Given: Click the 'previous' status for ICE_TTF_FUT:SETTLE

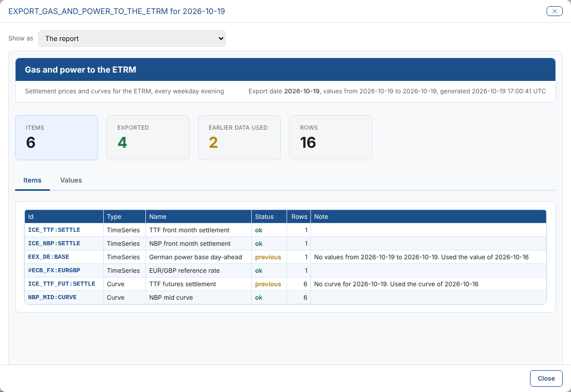Looking at the screenshot, I should coord(268,284).
